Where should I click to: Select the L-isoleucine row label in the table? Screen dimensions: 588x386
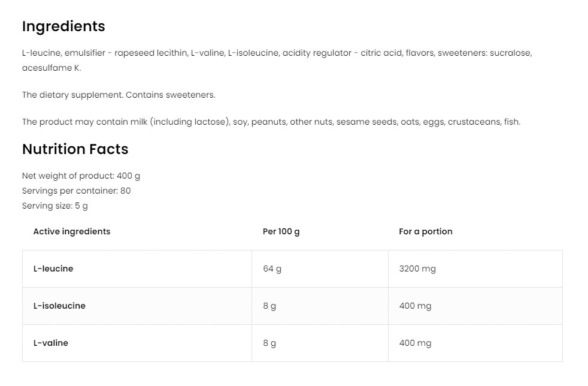(x=59, y=306)
